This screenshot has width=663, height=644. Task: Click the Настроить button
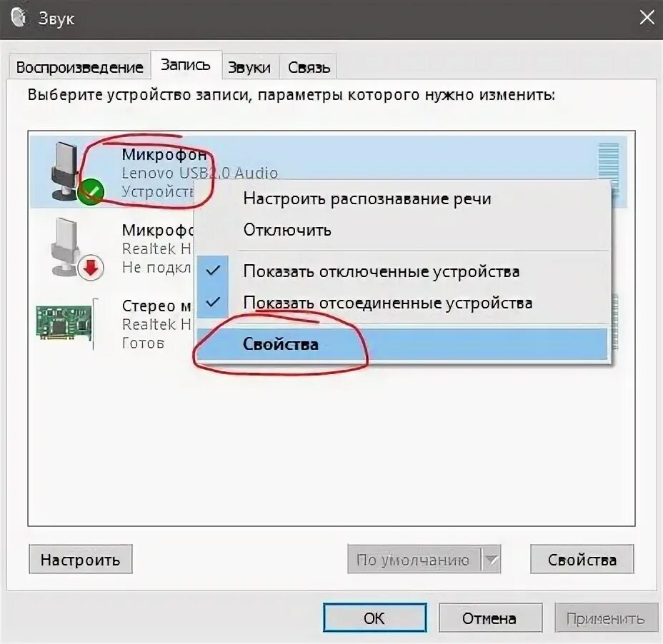click(80, 560)
